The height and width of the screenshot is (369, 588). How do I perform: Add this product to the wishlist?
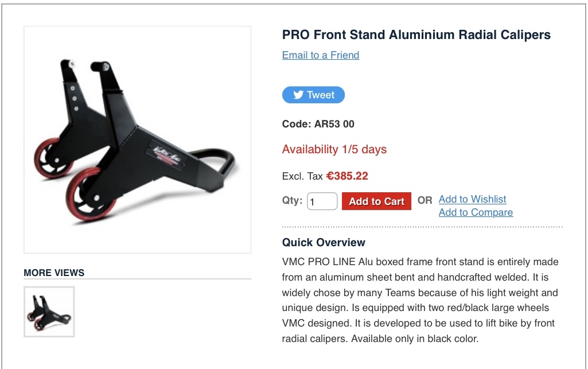pyautogui.click(x=473, y=199)
